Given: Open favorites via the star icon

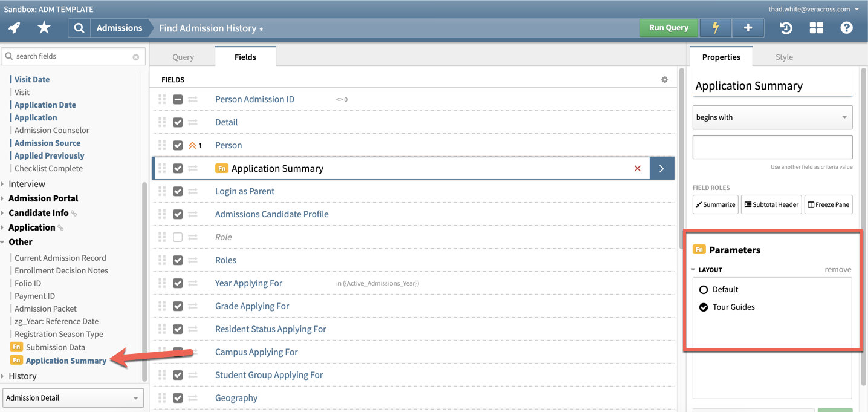Looking at the screenshot, I should (44, 27).
